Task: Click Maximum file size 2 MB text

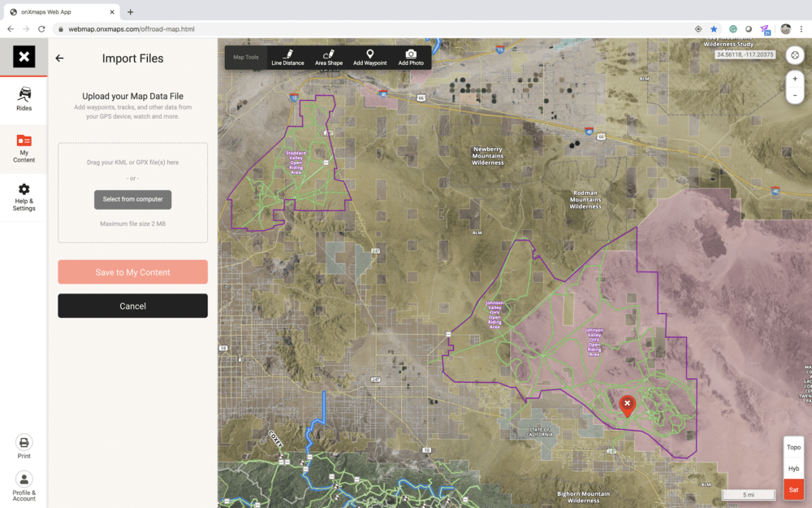Action: tap(132, 224)
